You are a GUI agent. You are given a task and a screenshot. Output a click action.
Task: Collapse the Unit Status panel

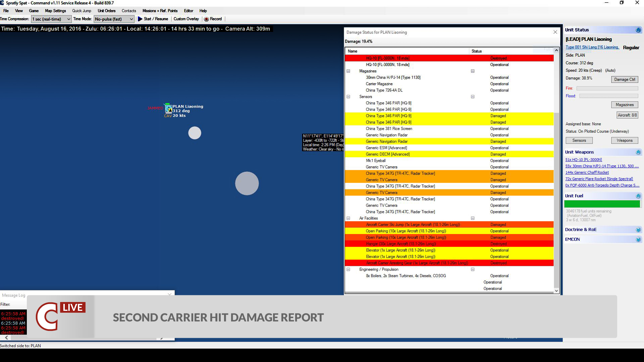point(638,30)
